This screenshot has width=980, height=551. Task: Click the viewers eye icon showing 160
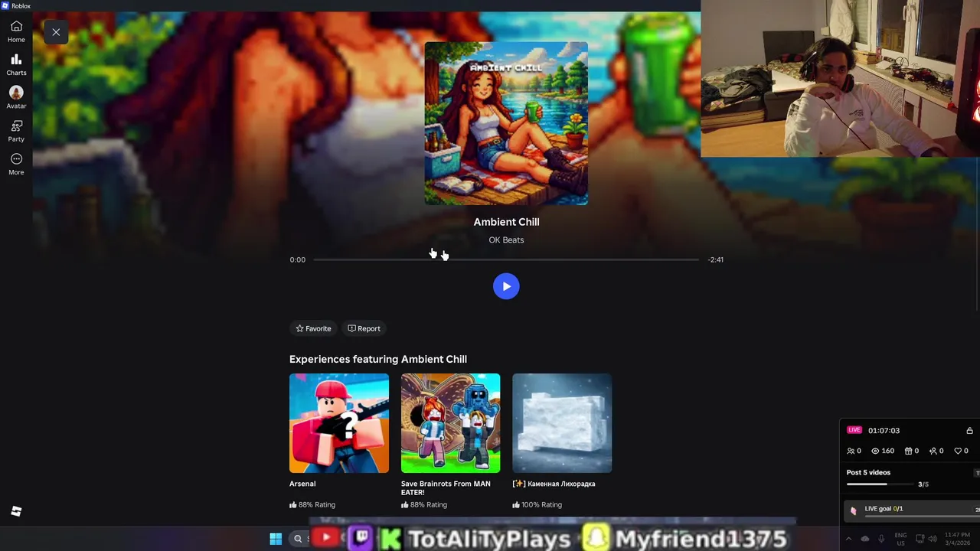pyautogui.click(x=876, y=451)
